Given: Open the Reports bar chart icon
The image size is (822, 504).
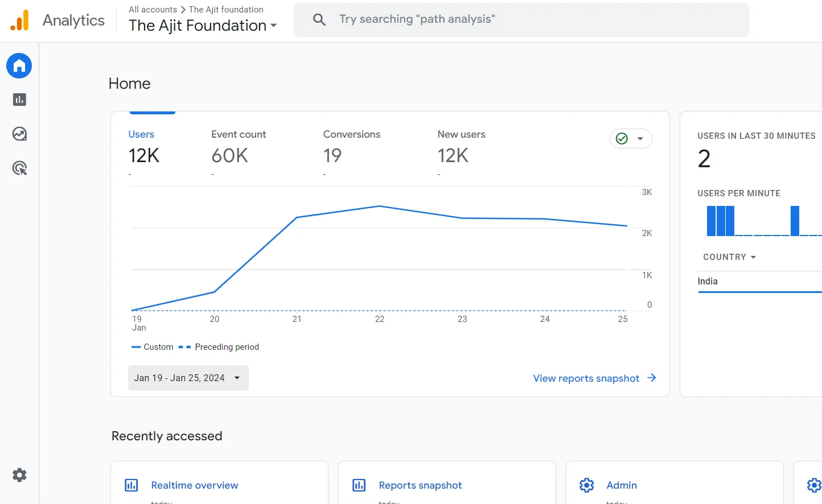Looking at the screenshot, I should [19, 100].
